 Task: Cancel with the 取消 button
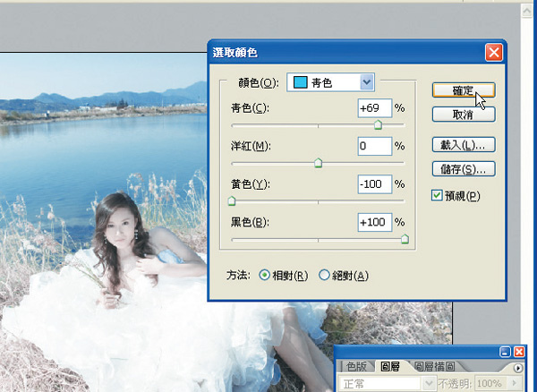(464, 115)
